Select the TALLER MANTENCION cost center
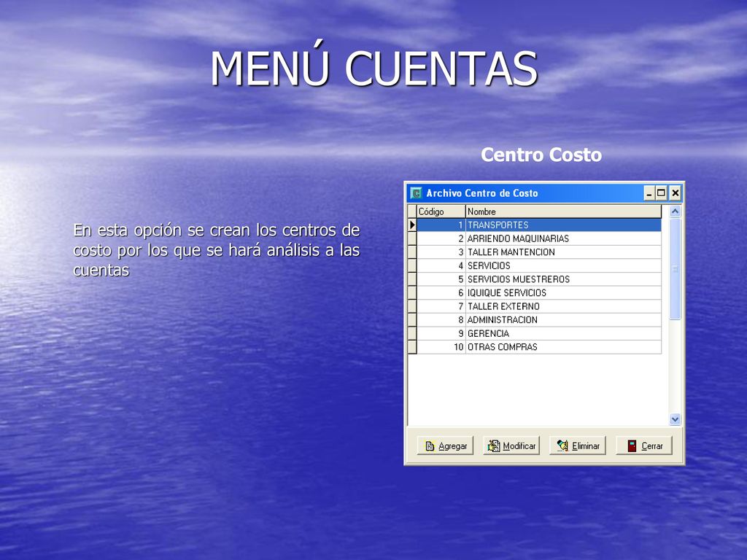747x560 pixels. pos(539,252)
